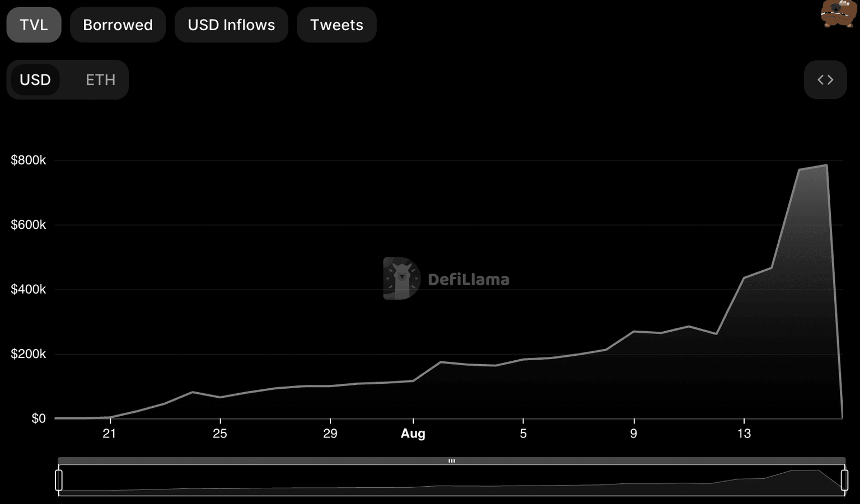
Task: View the Tweets tab
Action: pyautogui.click(x=336, y=25)
